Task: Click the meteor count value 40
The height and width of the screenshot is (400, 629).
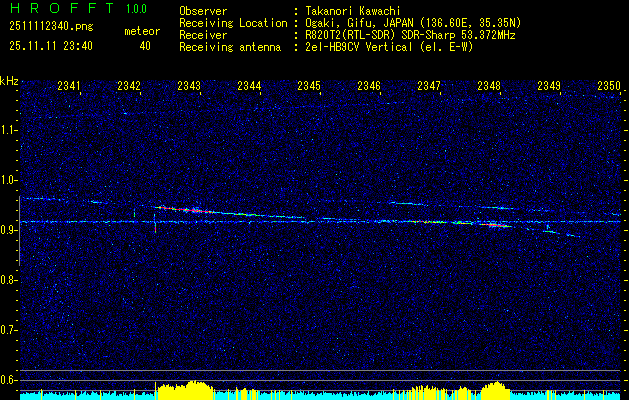Action: coord(145,46)
